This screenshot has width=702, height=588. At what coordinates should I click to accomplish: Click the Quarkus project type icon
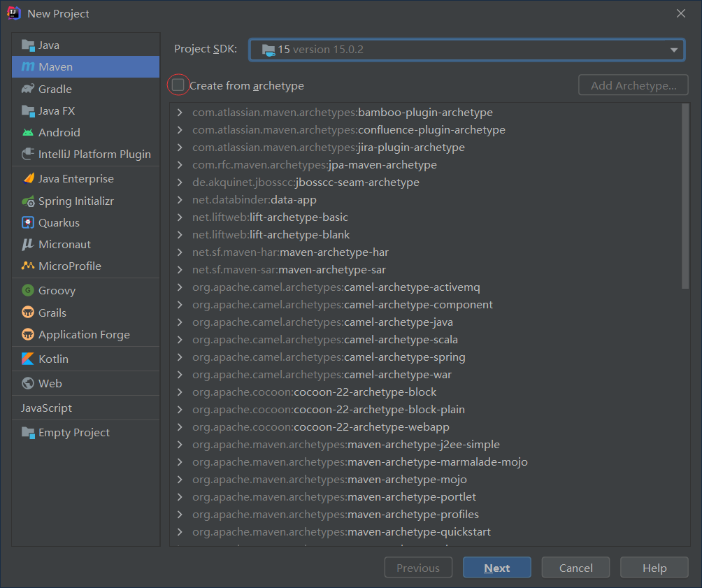coord(28,222)
